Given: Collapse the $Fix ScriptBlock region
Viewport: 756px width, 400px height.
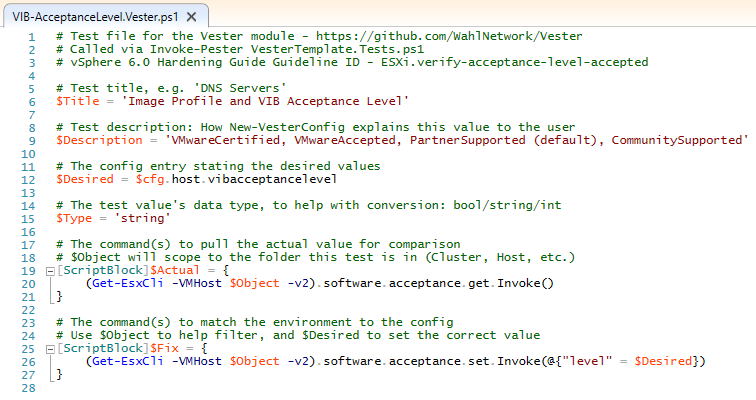Looking at the screenshot, I should [50, 349].
